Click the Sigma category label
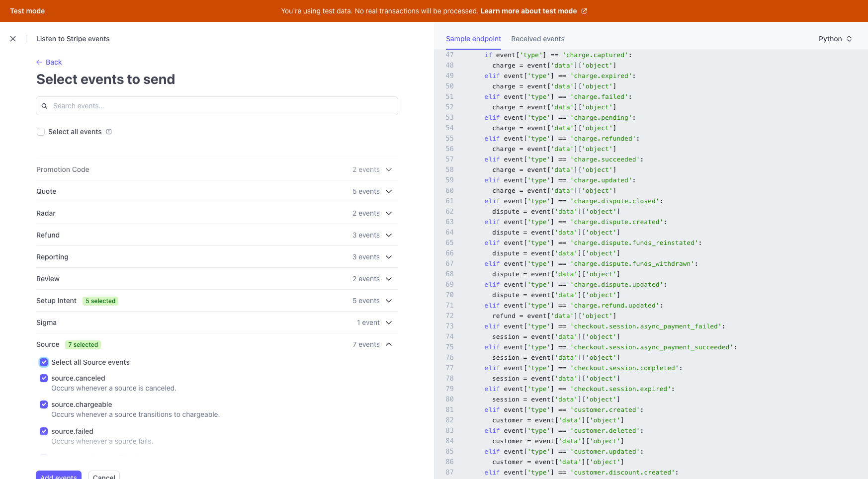Image resolution: width=868 pixels, height=479 pixels. click(46, 322)
